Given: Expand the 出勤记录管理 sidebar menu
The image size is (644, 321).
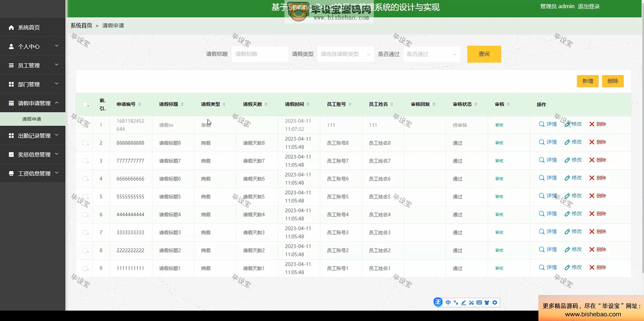Looking at the screenshot, I should 32,136.
